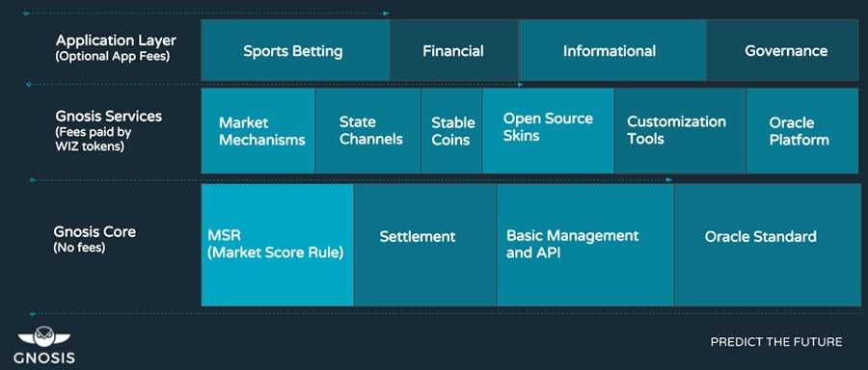868x370 pixels.
Task: Select the State Channels tile
Action: tap(368, 131)
